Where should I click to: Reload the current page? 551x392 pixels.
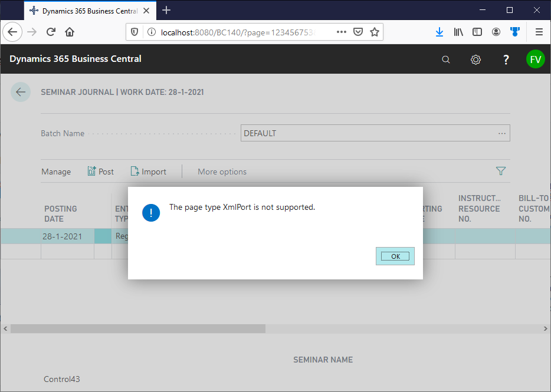[x=51, y=32]
